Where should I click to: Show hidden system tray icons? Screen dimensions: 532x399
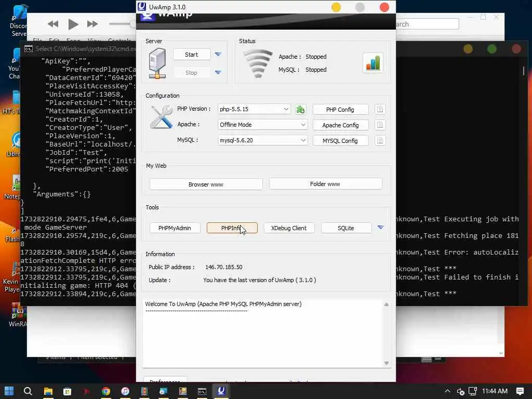point(447,391)
